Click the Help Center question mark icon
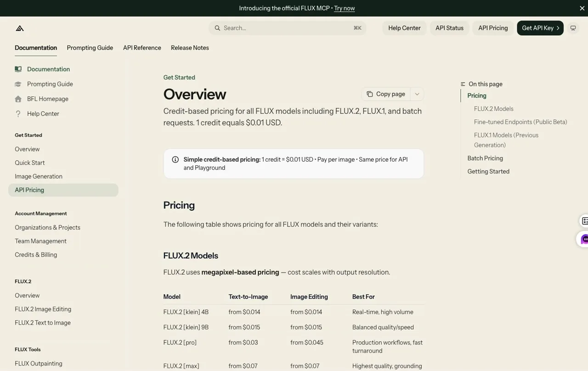Viewport: 588px width, 371px height. tap(18, 114)
